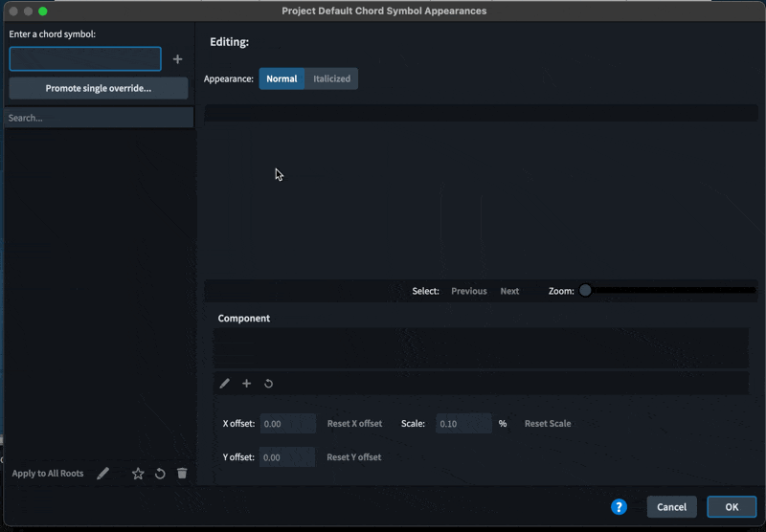
Task: Select Normal appearance
Action: pos(282,78)
